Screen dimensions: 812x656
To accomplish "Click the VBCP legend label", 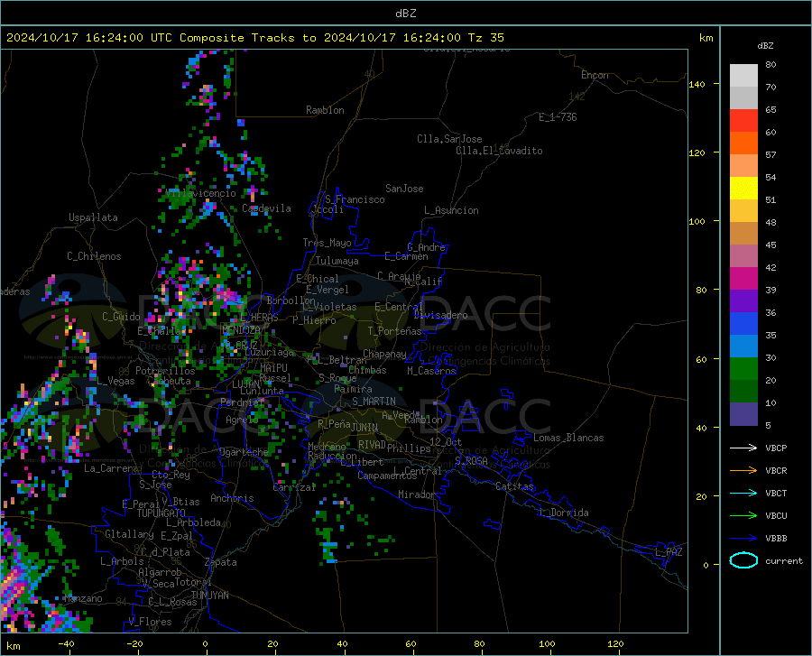I will pyautogui.click(x=776, y=448).
